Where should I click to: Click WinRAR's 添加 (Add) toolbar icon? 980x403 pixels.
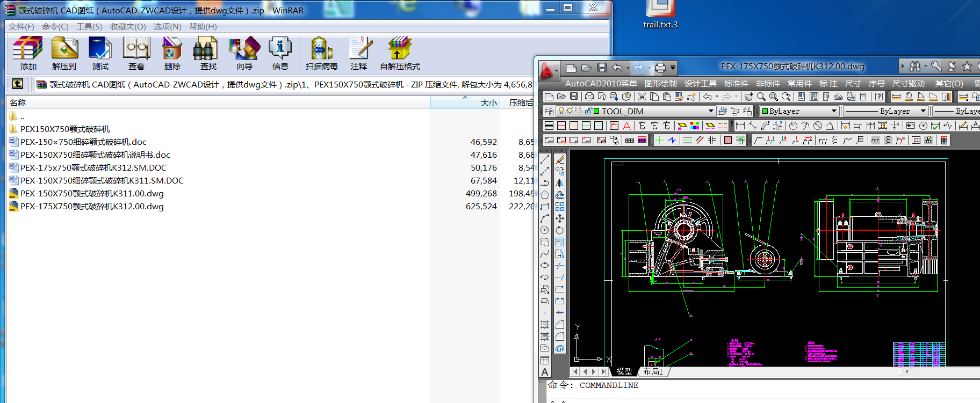28,53
